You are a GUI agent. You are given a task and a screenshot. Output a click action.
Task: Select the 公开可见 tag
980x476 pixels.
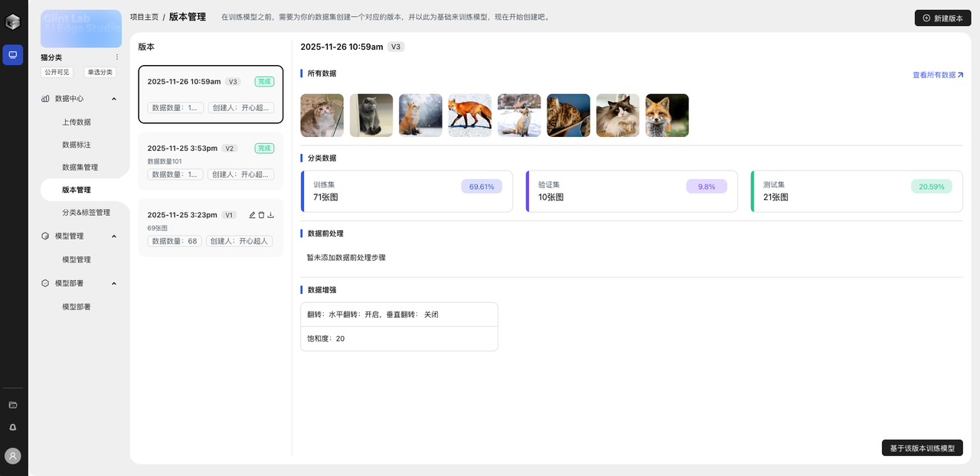click(x=57, y=71)
